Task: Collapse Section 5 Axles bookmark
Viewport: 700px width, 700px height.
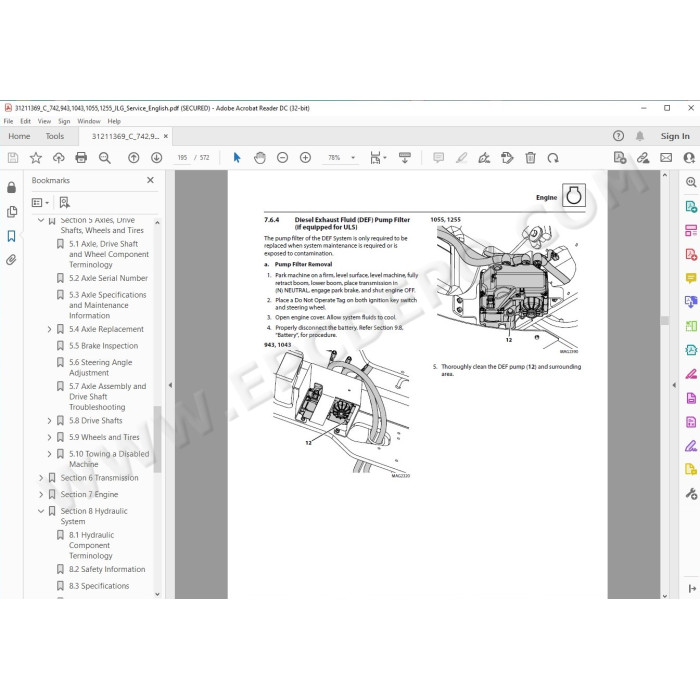Action: click(41, 220)
